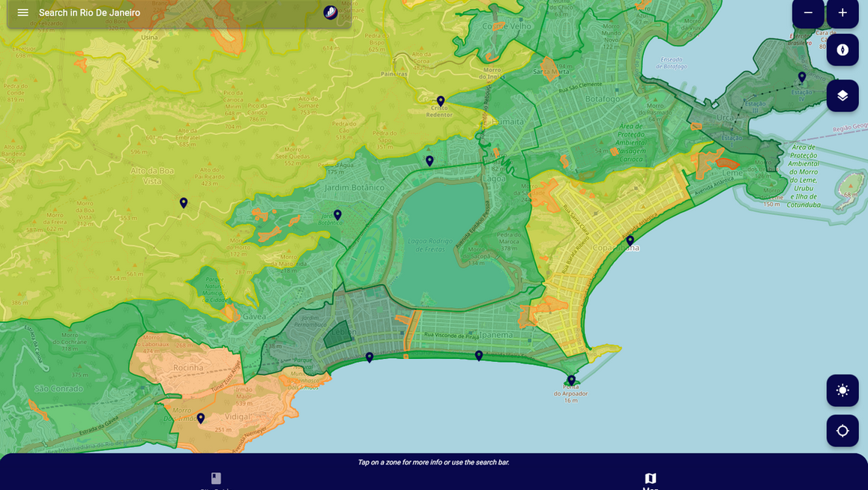Tap the Gávea zone label
The width and height of the screenshot is (868, 490).
[254, 316]
